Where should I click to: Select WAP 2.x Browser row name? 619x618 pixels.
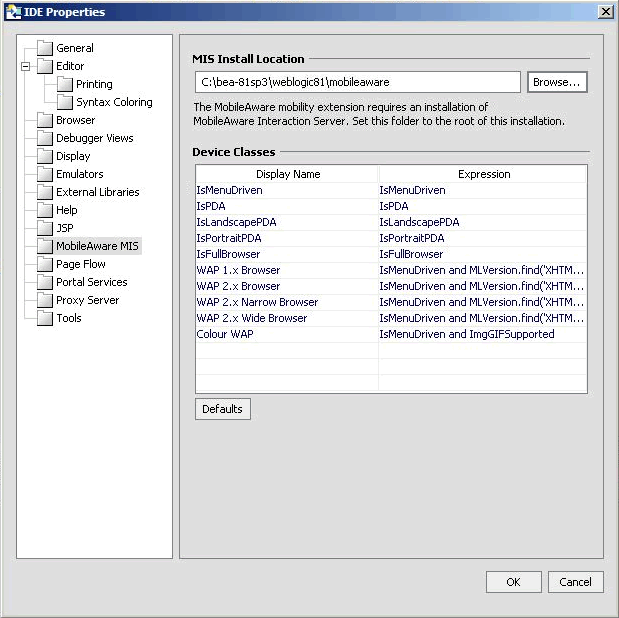[x=287, y=286]
